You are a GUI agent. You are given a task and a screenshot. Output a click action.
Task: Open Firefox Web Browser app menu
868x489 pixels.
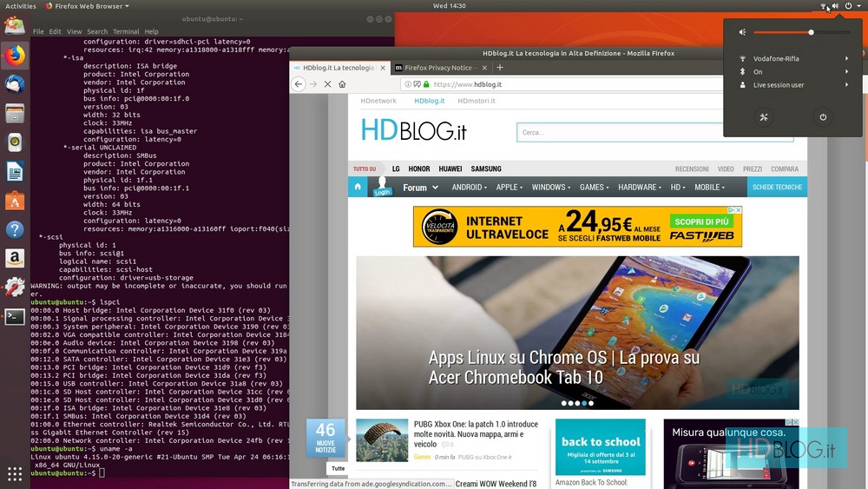point(87,6)
